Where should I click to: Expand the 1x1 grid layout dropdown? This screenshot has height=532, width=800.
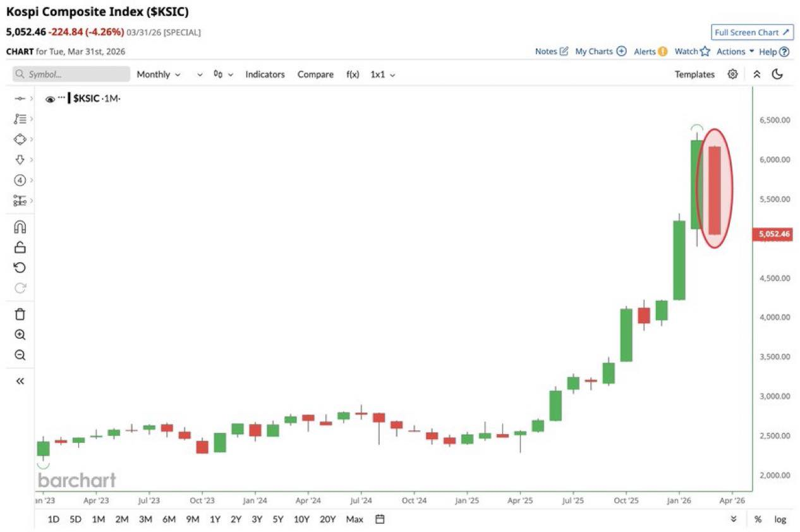[383, 74]
